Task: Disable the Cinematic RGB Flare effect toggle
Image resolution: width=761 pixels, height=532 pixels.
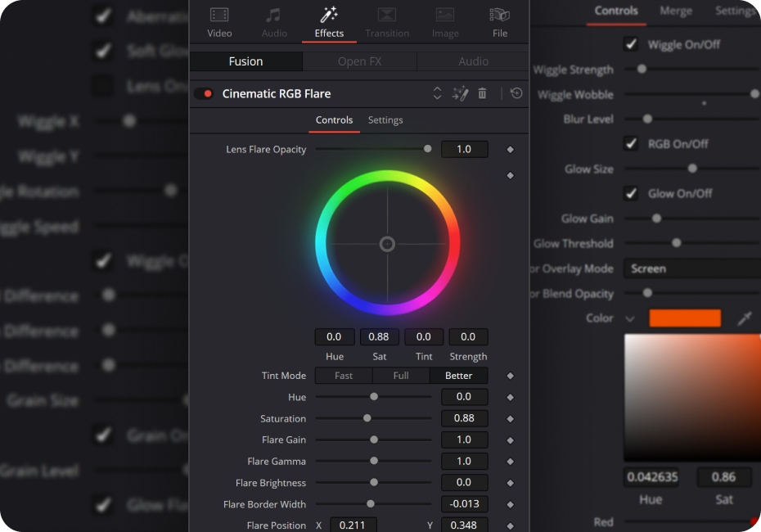Action: pos(204,93)
